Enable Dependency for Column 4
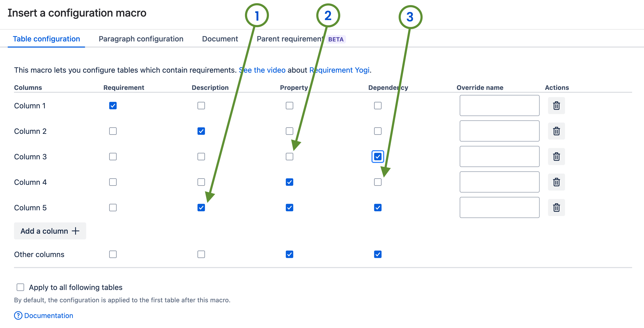 pos(378,182)
